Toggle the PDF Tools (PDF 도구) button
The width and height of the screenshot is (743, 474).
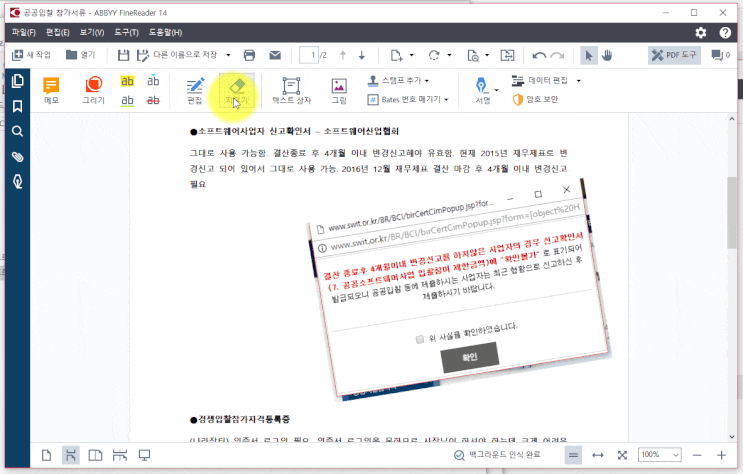(x=674, y=55)
